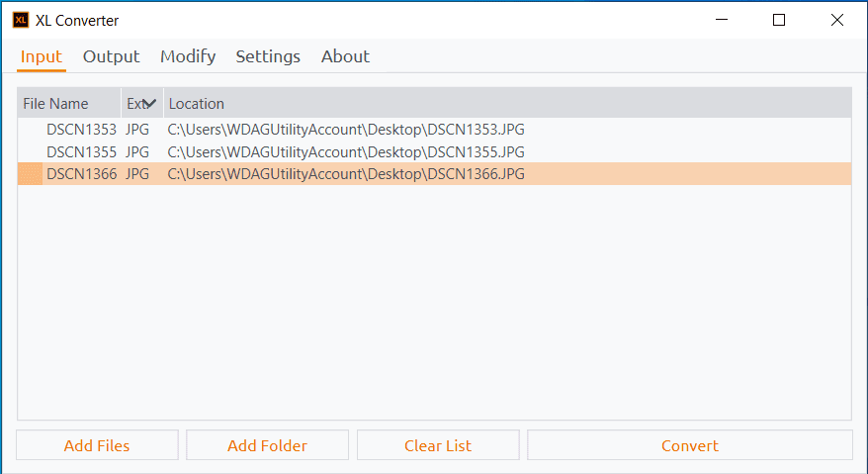Open the Settings tab
This screenshot has height=474, width=868.
click(268, 56)
